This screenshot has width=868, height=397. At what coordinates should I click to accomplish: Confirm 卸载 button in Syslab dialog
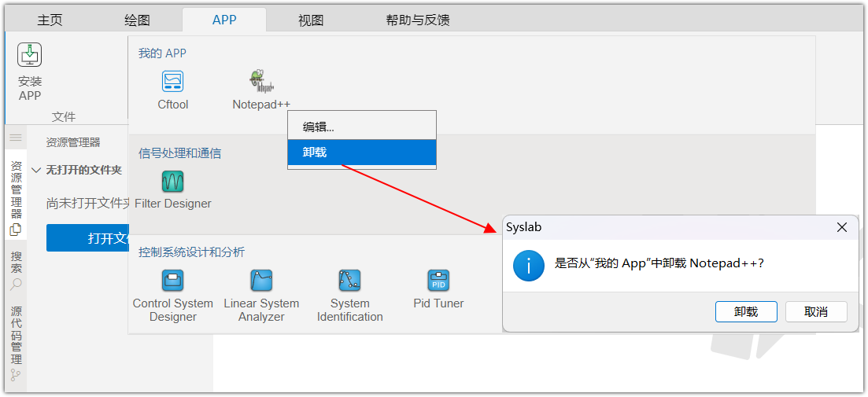coord(746,312)
